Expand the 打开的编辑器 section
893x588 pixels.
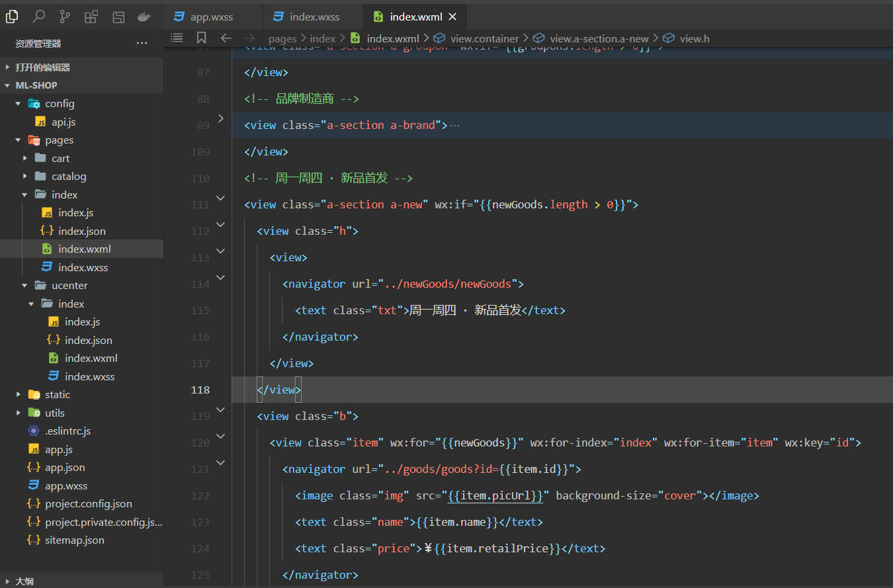[81, 67]
